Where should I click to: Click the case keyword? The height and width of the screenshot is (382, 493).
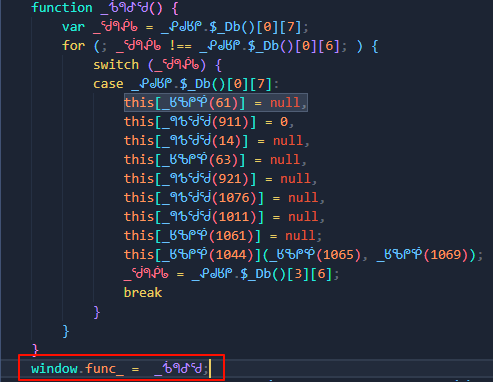[x=108, y=84]
